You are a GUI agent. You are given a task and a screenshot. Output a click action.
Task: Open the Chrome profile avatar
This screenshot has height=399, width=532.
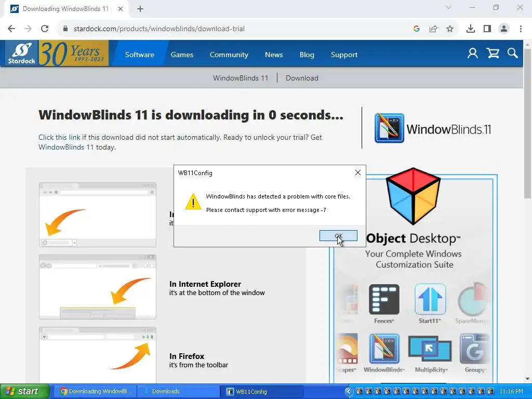point(504,29)
